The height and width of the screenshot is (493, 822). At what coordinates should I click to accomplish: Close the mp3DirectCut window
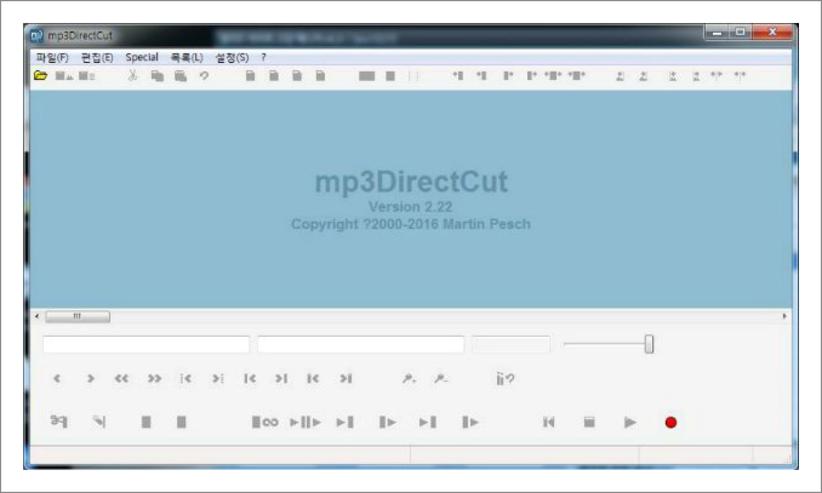tap(772, 33)
